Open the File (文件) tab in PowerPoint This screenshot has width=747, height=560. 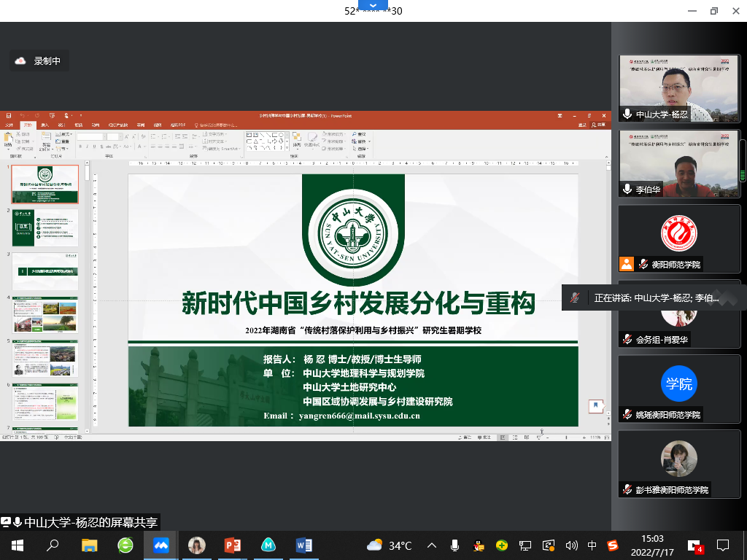[9, 125]
